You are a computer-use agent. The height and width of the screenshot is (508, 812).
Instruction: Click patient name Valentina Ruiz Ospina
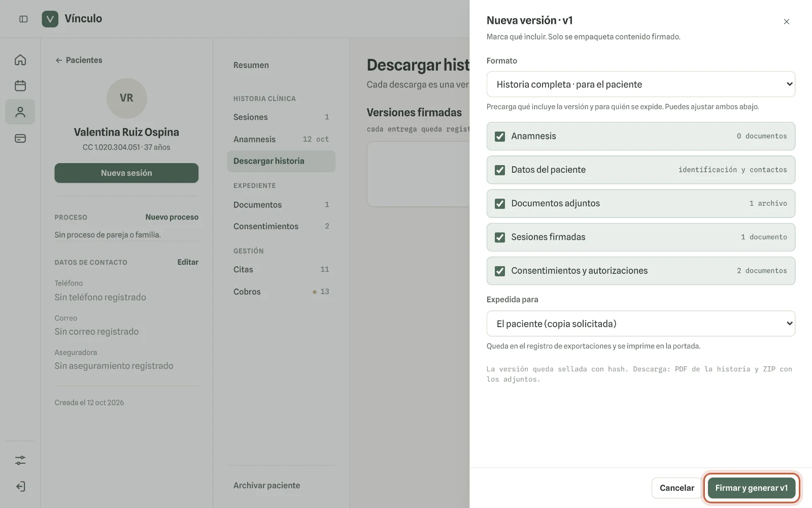[x=126, y=132]
